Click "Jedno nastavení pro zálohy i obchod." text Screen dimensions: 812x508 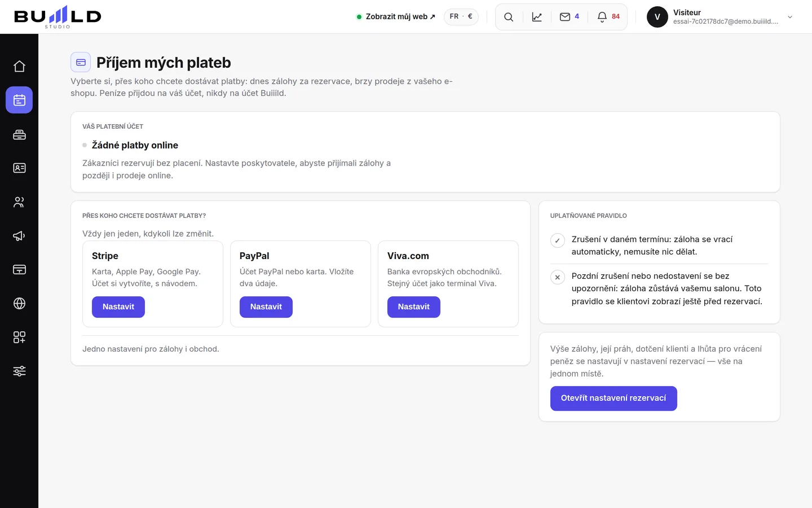click(151, 349)
